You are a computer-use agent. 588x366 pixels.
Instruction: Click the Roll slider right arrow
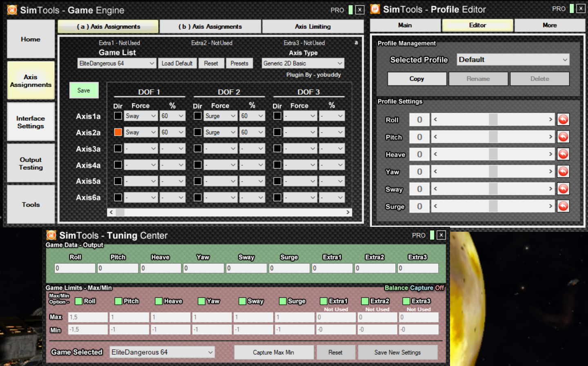pos(550,119)
